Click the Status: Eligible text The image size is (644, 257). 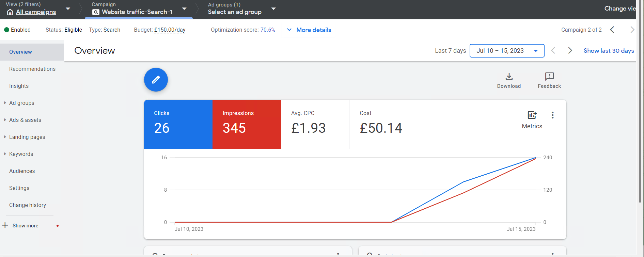(64, 30)
